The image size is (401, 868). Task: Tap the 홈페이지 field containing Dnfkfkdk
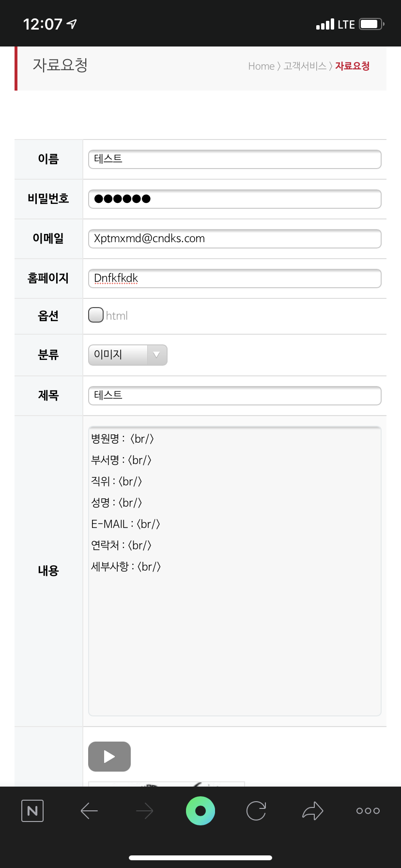coord(235,279)
